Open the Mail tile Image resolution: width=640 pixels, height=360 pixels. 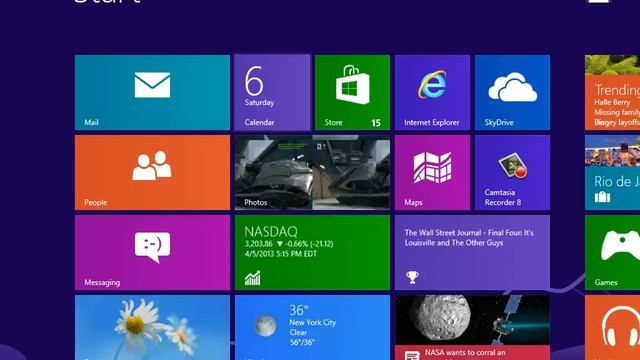click(152, 93)
